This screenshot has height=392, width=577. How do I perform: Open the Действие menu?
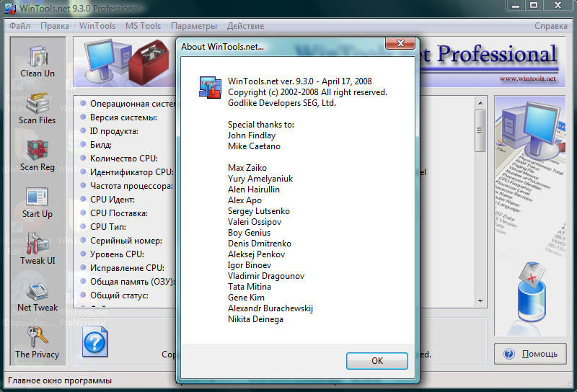pos(245,26)
